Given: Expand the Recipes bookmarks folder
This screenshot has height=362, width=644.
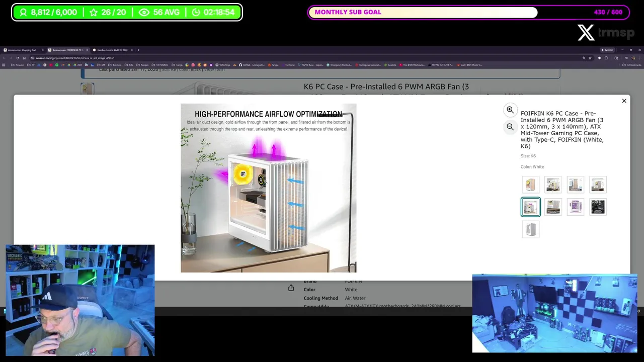Looking at the screenshot, I should pyautogui.click(x=142, y=65).
